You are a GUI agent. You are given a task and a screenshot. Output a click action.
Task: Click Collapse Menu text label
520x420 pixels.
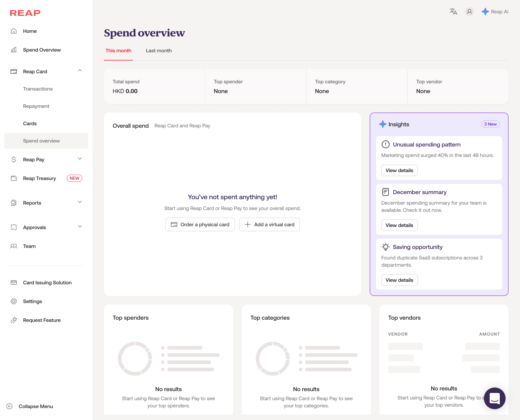coord(36,406)
